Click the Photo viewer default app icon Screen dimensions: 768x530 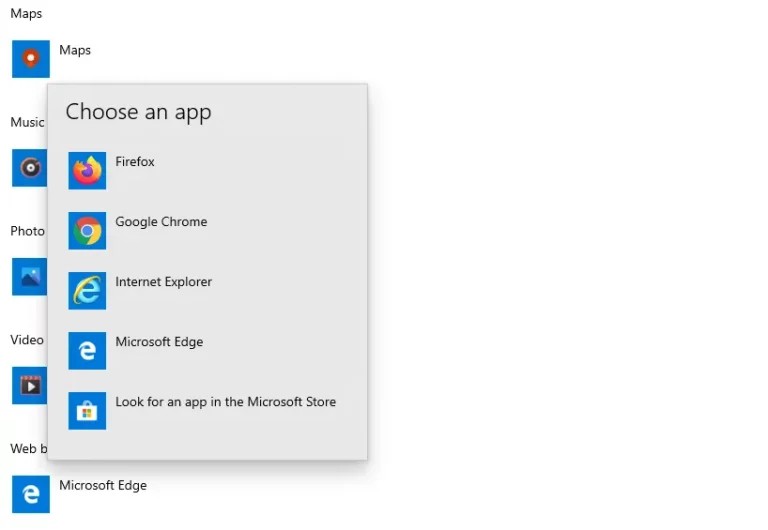coord(29,277)
